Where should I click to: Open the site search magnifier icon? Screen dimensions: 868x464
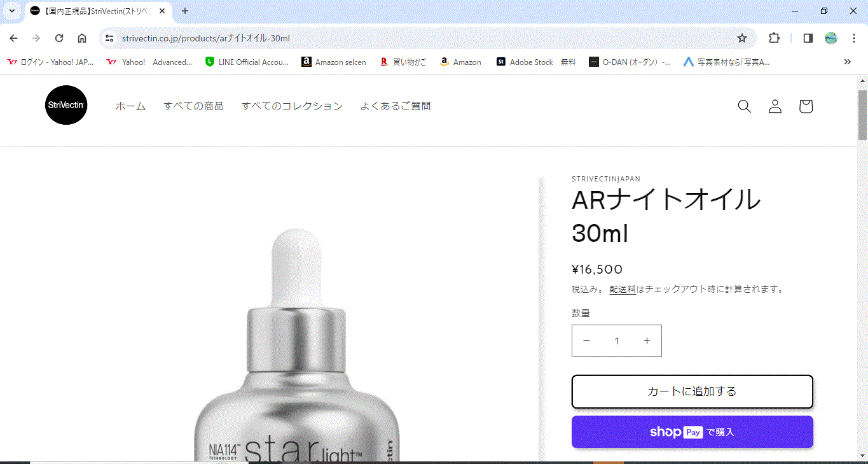click(x=744, y=106)
